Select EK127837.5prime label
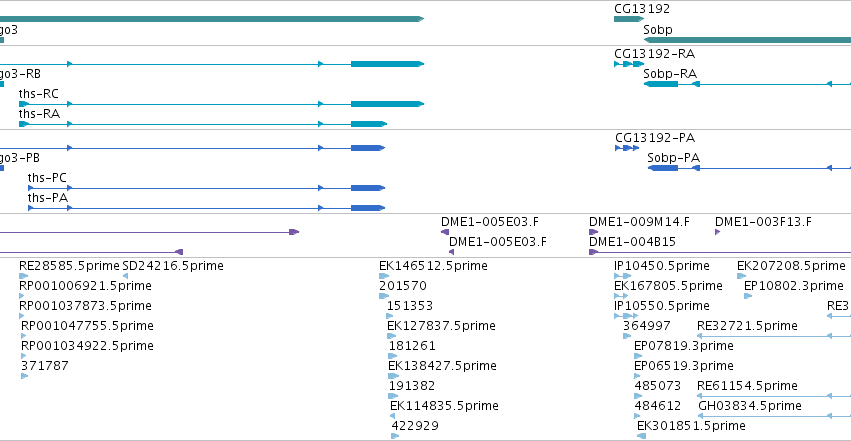The image size is (851, 441). [441, 326]
